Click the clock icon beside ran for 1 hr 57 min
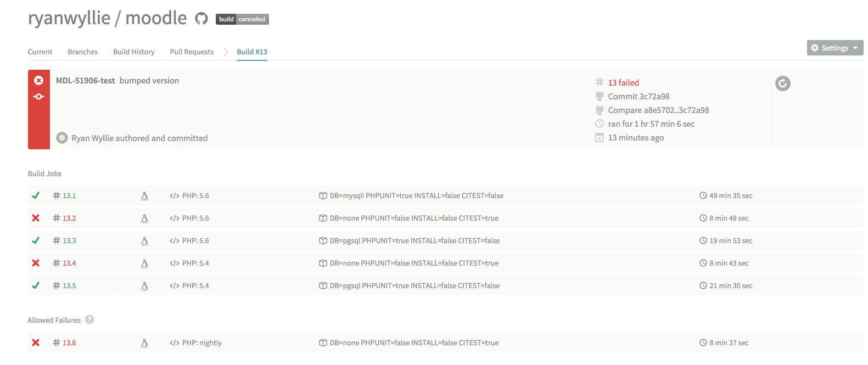Screen dimensions: 868x365 [600, 123]
